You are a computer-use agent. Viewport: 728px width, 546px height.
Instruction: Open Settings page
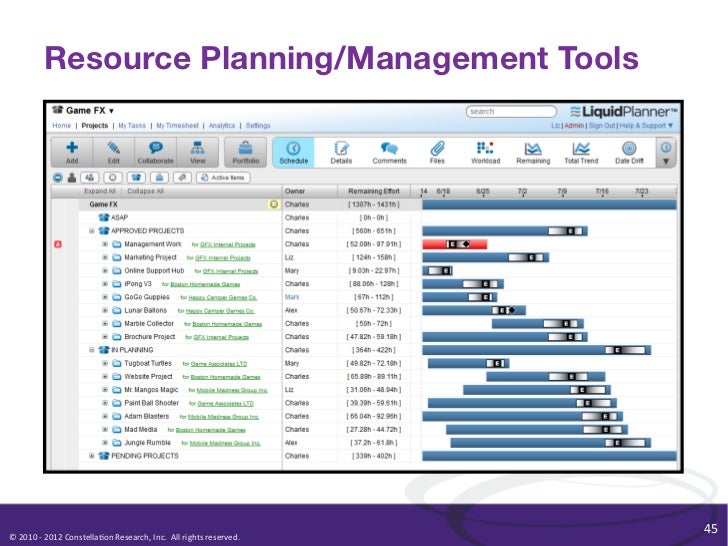coord(258,125)
